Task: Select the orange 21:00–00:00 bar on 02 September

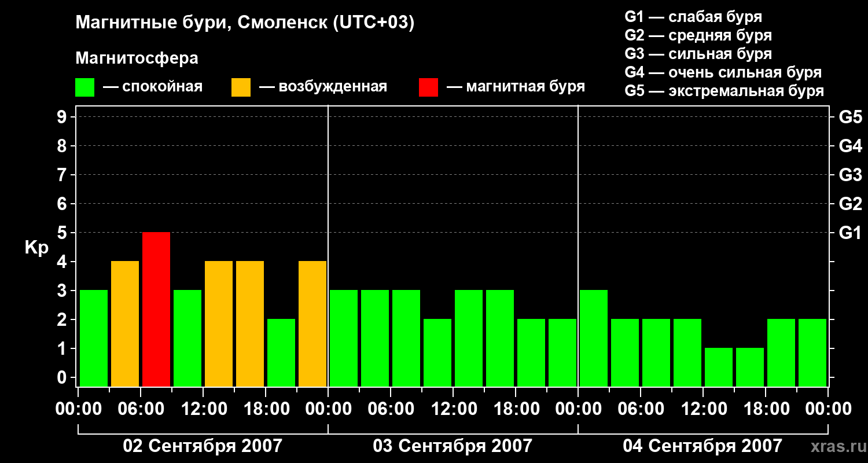Action: (x=312, y=324)
